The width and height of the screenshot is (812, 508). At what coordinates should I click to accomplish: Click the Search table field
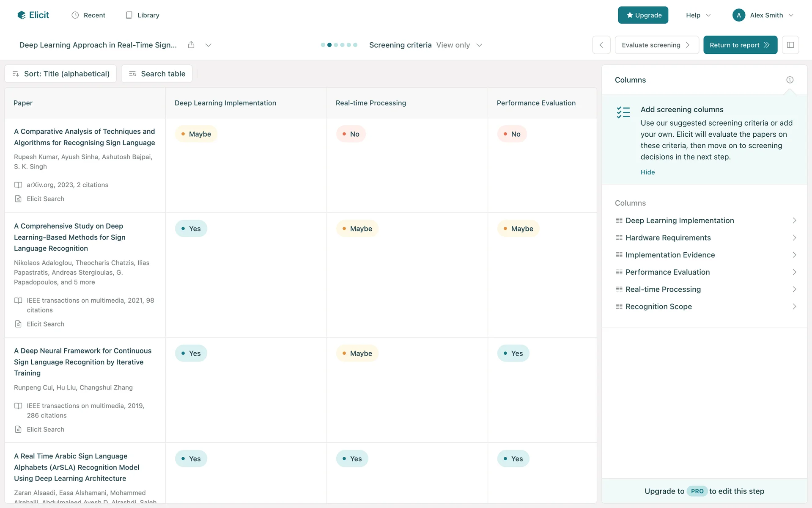click(x=157, y=74)
